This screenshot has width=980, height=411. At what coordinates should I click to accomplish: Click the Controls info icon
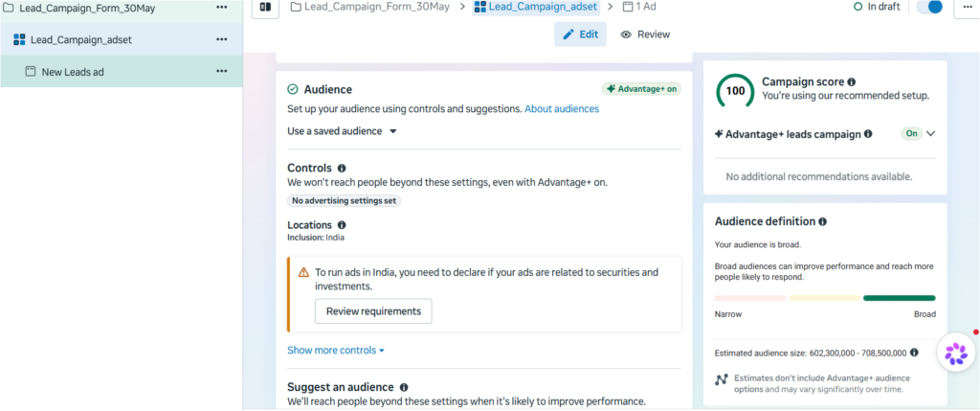[x=342, y=169]
